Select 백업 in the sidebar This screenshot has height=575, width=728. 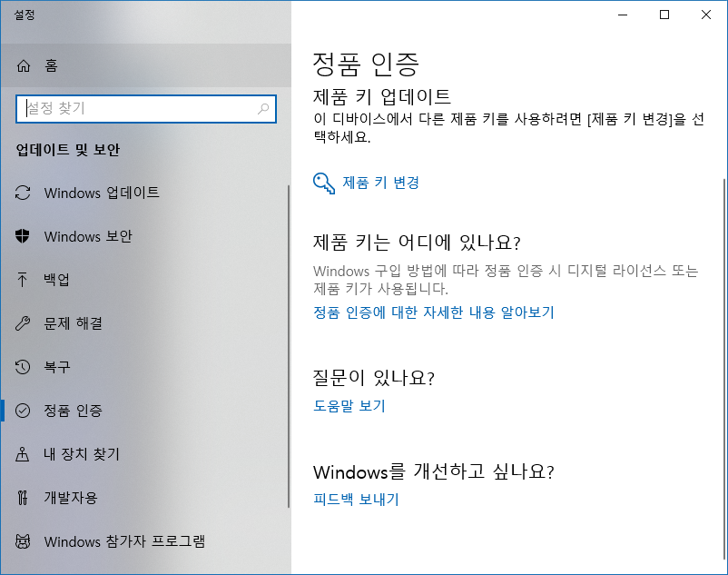pyautogui.click(x=144, y=280)
